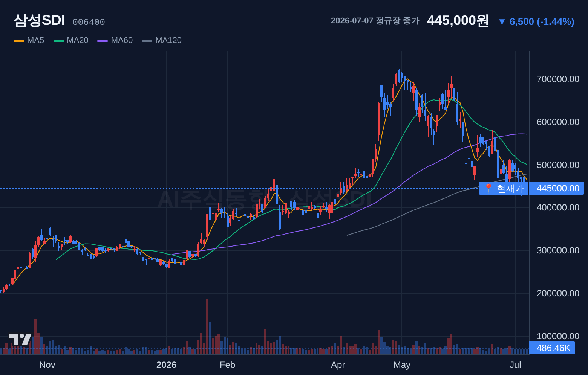Click the blue down-triangle price change icon
588x375 pixels.
pyautogui.click(x=502, y=22)
